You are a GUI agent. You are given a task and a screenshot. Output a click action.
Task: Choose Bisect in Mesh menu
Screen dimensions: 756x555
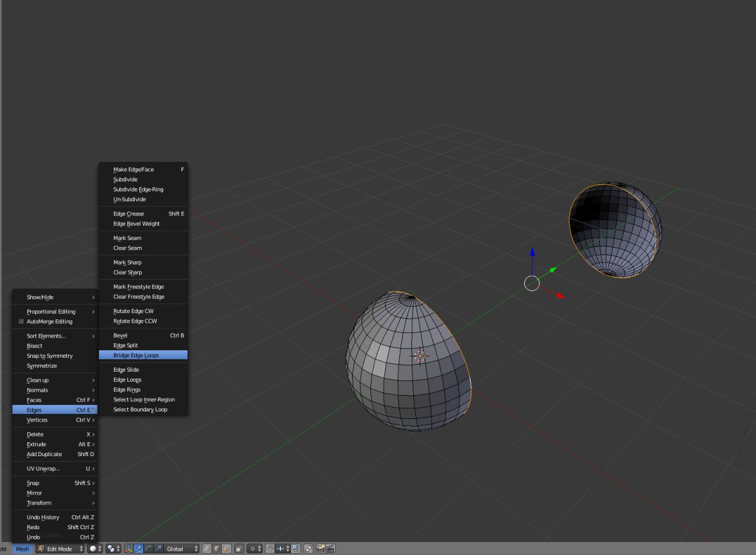55,346
